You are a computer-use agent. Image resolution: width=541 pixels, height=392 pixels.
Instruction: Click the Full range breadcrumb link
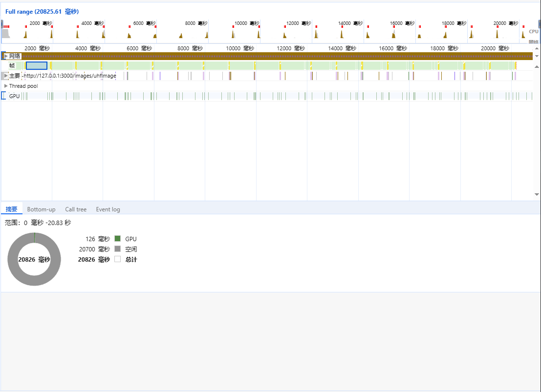pos(42,12)
